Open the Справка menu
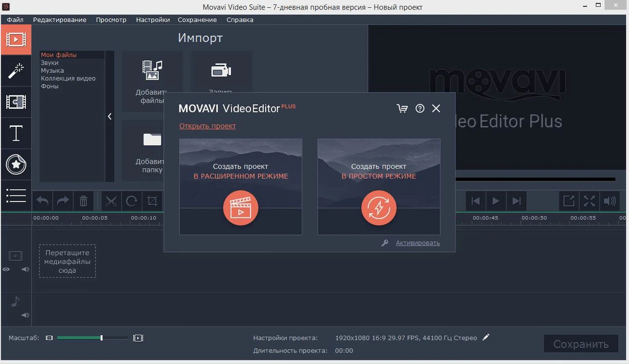The image size is (629, 364). pos(240,19)
